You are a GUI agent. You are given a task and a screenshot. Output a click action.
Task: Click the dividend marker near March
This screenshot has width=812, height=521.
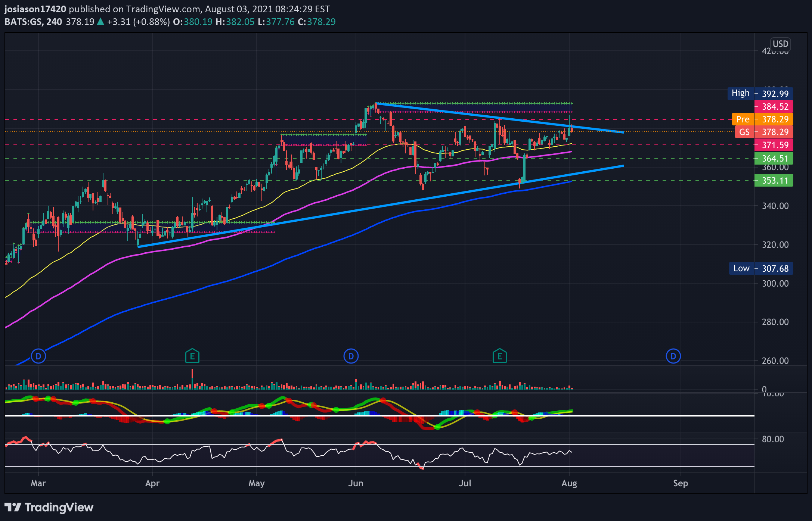[38, 356]
